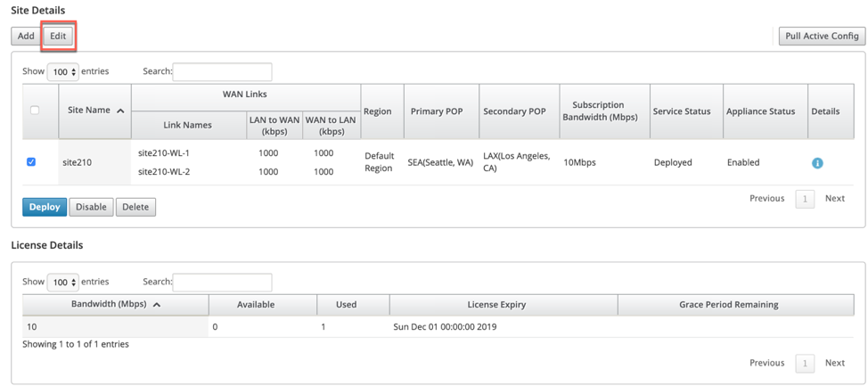Go to Previous page in License Details
Screen dimensions: 868x386
click(x=766, y=363)
